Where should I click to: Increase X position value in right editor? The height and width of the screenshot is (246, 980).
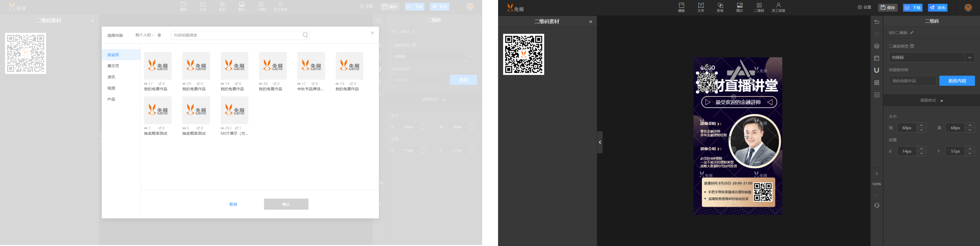pyautogui.click(x=921, y=149)
